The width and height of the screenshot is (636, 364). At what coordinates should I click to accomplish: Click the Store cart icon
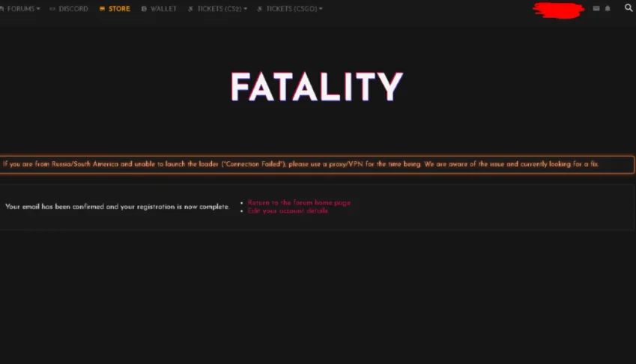tap(102, 9)
